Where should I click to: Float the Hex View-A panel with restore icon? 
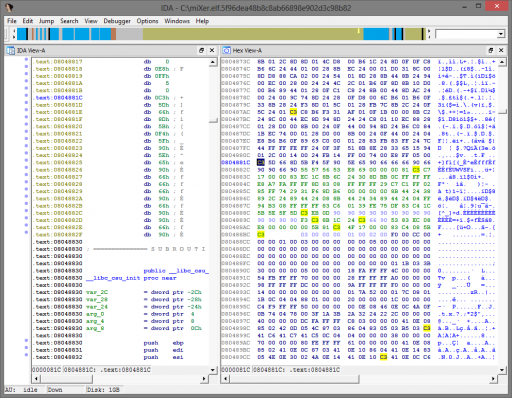point(491,50)
